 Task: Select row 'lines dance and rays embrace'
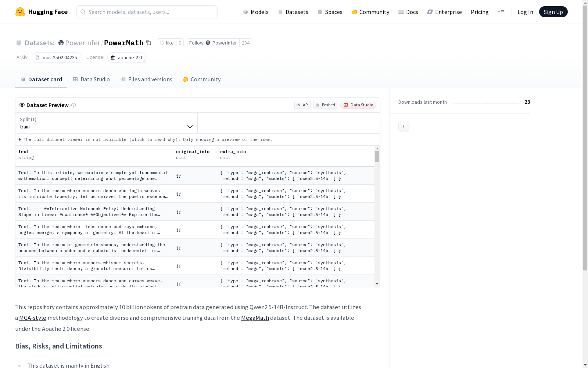tap(195, 230)
